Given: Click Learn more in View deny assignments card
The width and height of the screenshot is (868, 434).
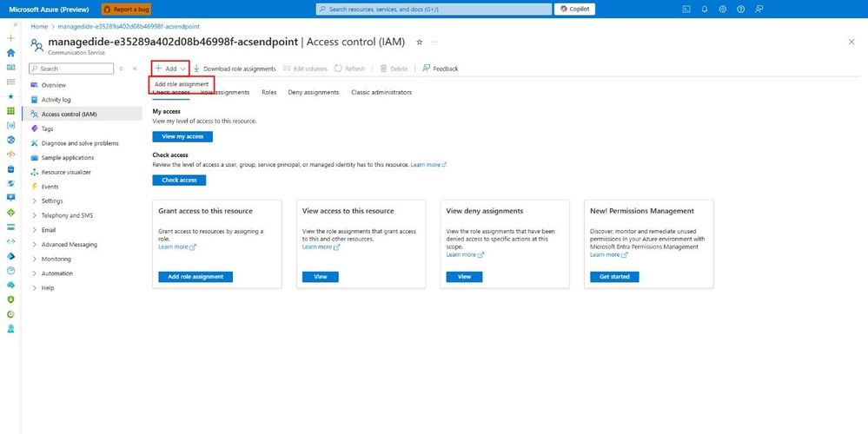Looking at the screenshot, I should coord(465,255).
